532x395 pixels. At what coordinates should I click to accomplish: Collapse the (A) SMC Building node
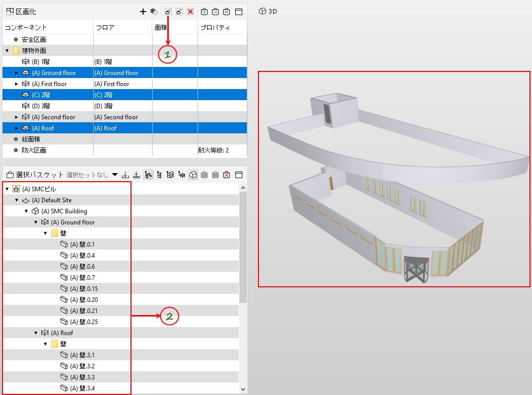click(26, 211)
